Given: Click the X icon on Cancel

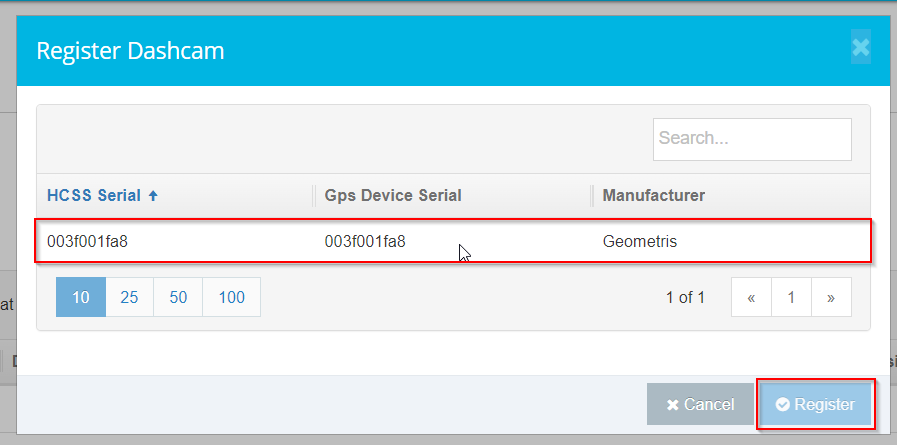Looking at the screenshot, I should (x=673, y=405).
